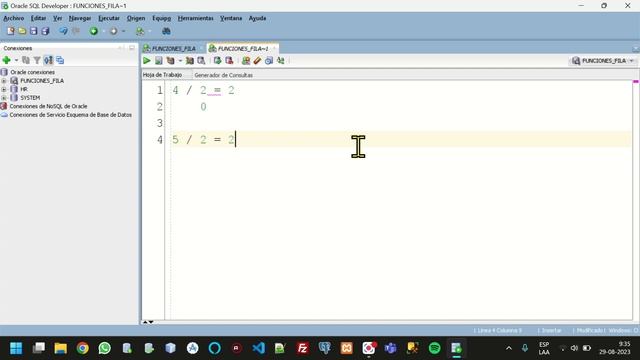Select Conexiones de Servicio Esquema de Base de Datos
Screen dimensions: 640x360
pos(71,115)
